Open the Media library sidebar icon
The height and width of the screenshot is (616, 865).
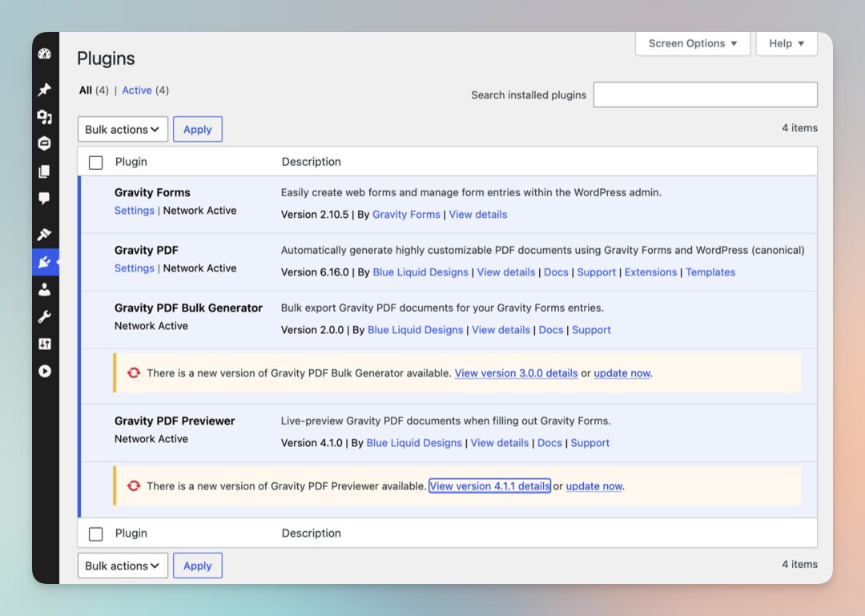click(x=45, y=116)
